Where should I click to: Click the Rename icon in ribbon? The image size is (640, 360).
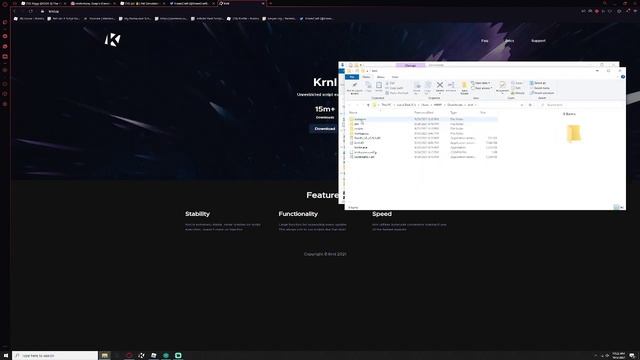[451, 87]
